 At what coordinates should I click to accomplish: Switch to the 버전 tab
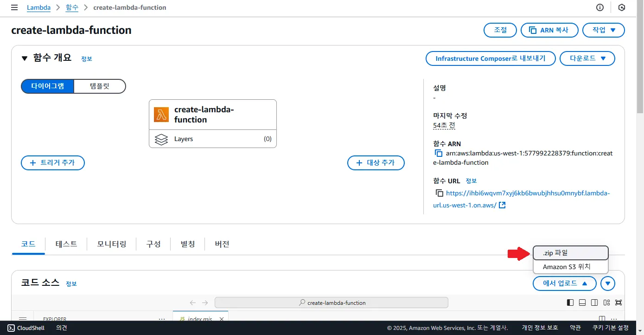click(x=222, y=244)
